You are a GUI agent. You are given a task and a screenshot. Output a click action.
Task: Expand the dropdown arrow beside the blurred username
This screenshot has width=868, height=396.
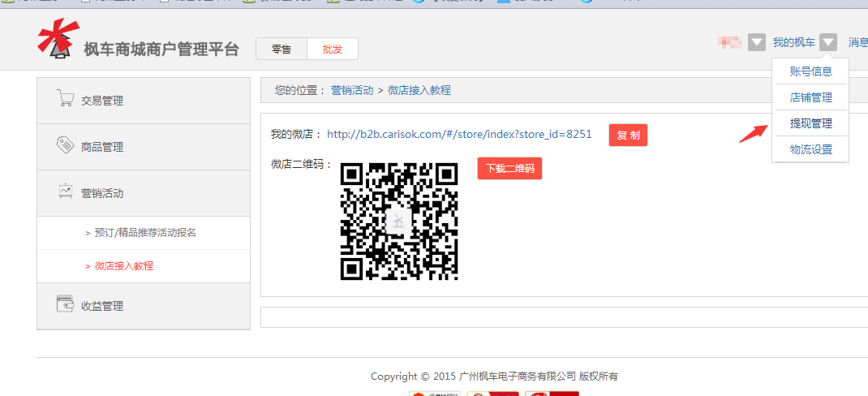pyautogui.click(x=757, y=42)
